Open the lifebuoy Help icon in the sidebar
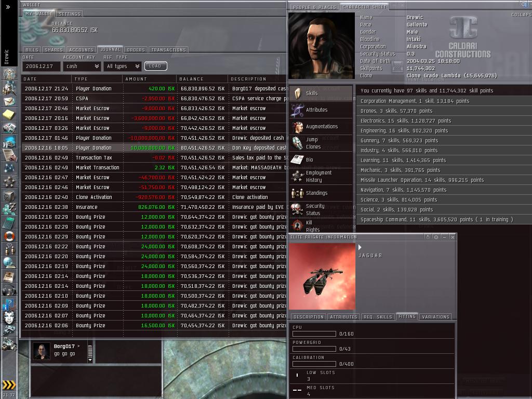 point(9,236)
